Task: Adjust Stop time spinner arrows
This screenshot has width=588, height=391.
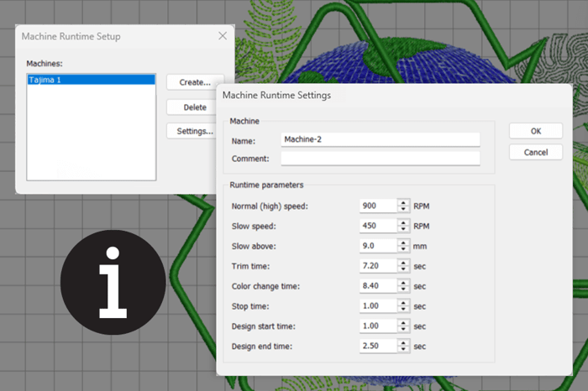Action: (x=404, y=306)
